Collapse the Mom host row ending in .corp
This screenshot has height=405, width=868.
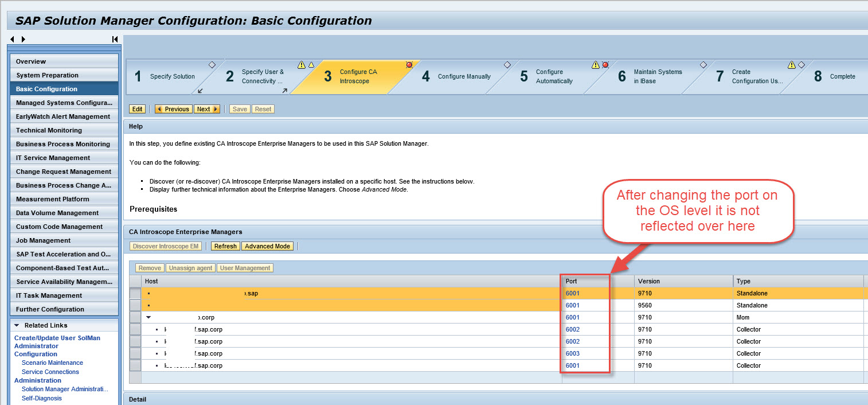pyautogui.click(x=148, y=317)
